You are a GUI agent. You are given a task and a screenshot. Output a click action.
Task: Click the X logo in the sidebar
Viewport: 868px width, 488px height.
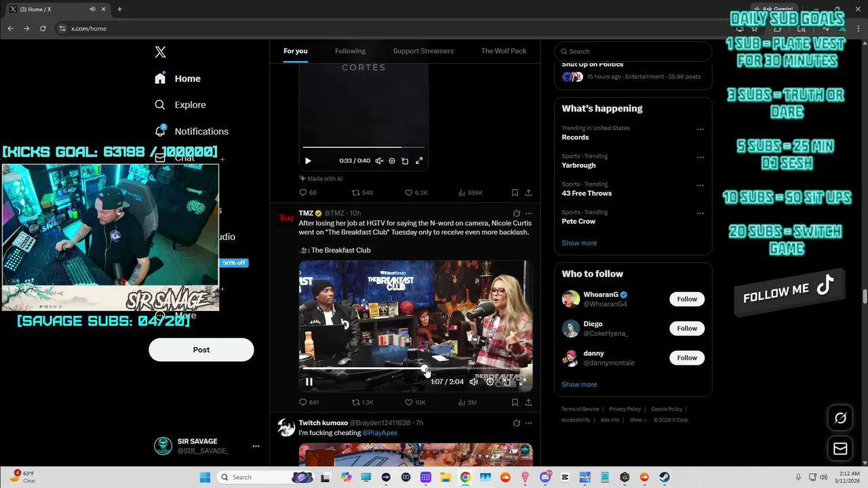(160, 52)
